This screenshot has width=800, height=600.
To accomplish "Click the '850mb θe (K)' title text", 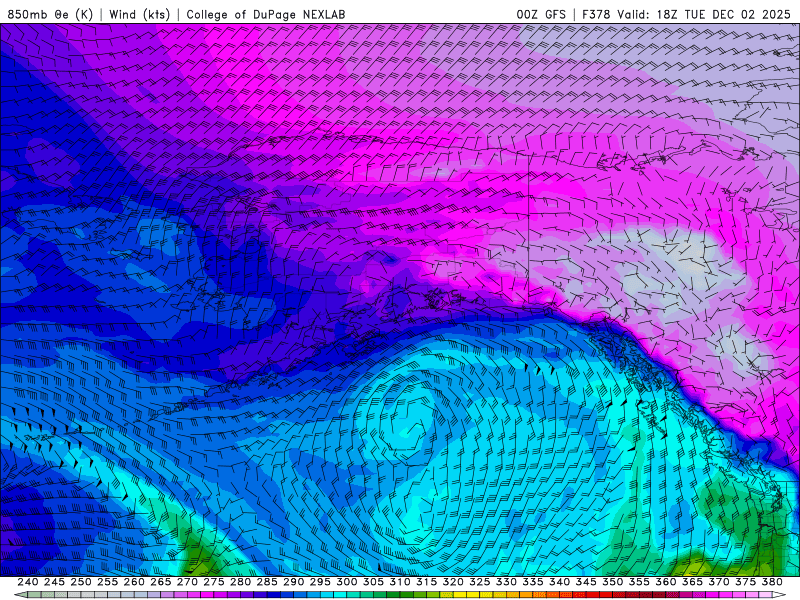I will coord(50,14).
